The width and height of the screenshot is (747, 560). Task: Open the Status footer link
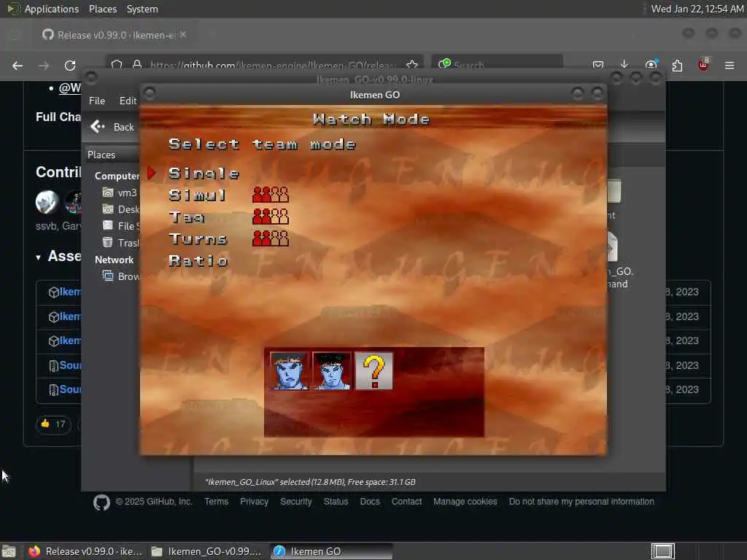tap(336, 502)
